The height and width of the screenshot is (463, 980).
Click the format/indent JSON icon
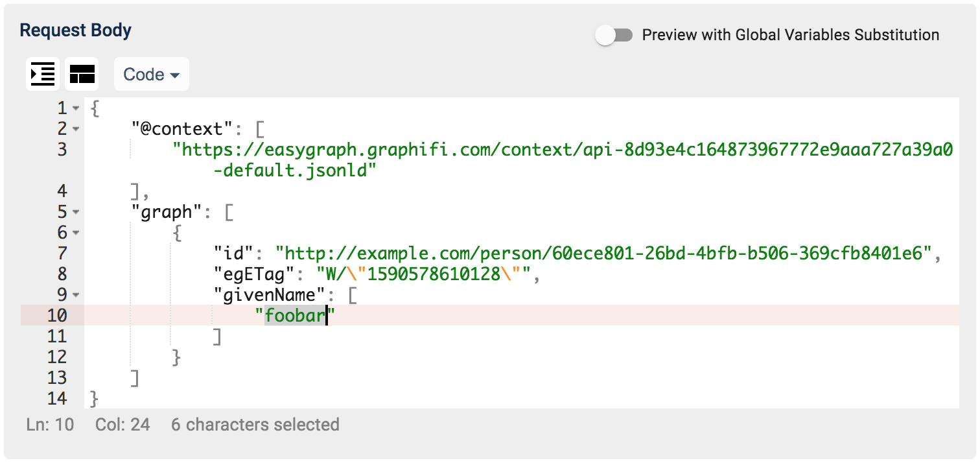(43, 74)
